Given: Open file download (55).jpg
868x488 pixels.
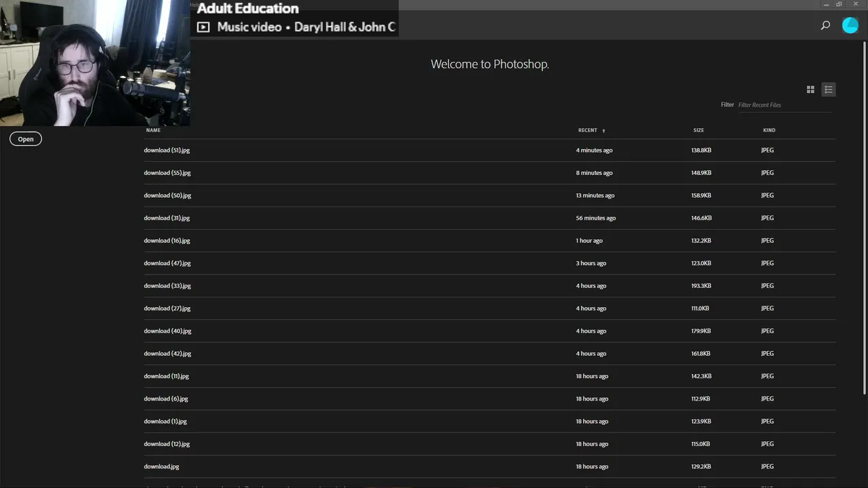Looking at the screenshot, I should [167, 173].
